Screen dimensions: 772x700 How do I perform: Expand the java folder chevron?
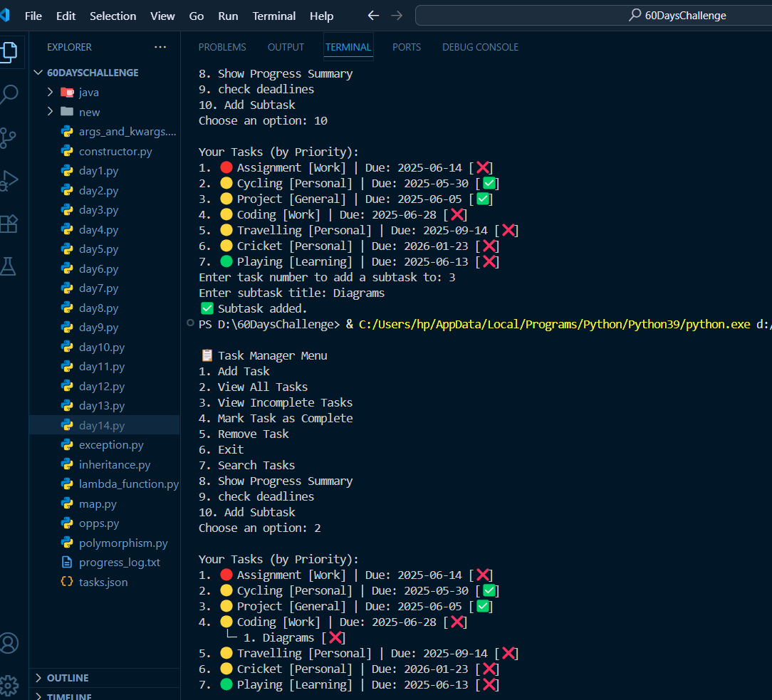click(51, 92)
